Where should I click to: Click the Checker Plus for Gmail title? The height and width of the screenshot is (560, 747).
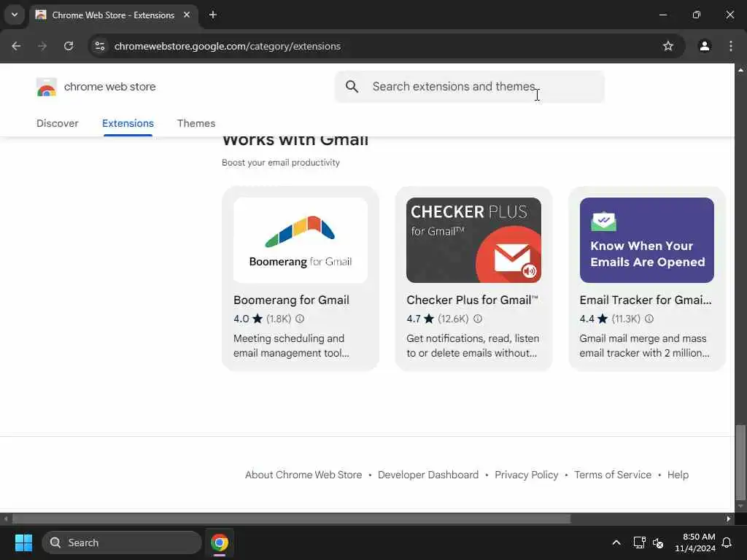click(472, 300)
